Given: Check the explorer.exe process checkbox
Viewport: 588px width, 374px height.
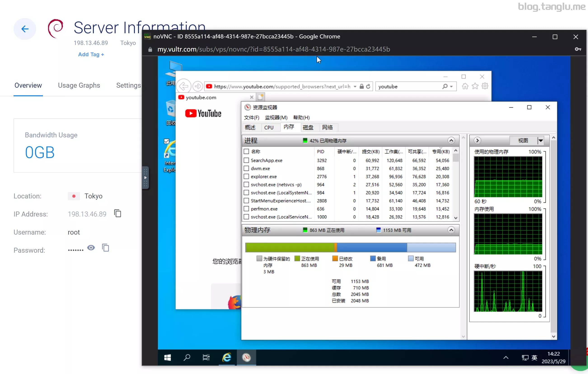Looking at the screenshot, I should [x=246, y=176].
